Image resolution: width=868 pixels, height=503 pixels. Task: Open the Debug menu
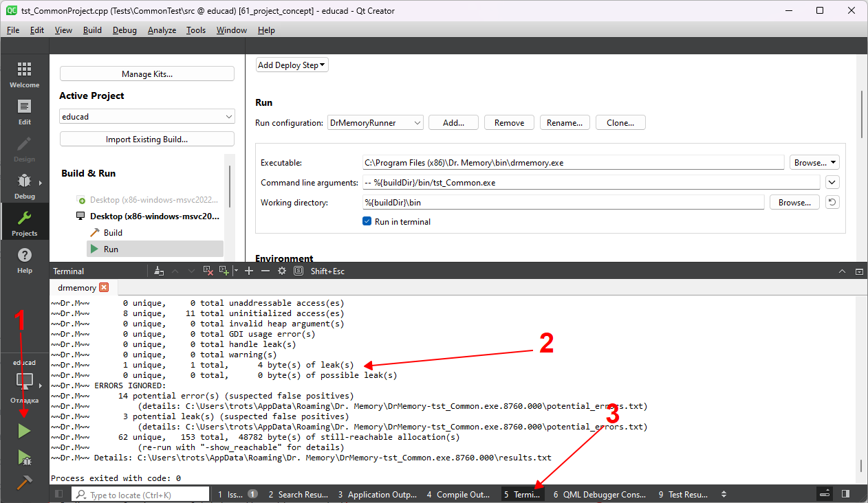(x=124, y=30)
